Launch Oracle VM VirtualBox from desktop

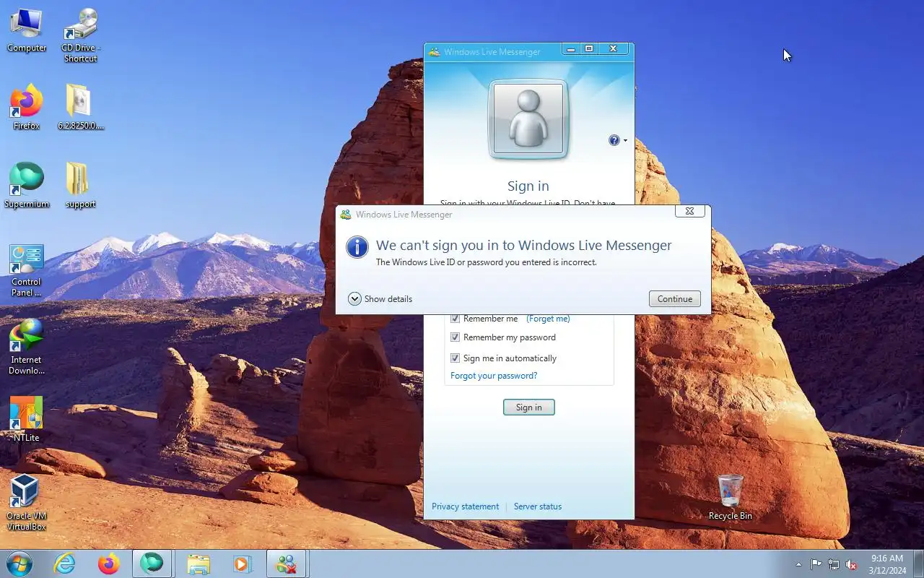[27, 503]
